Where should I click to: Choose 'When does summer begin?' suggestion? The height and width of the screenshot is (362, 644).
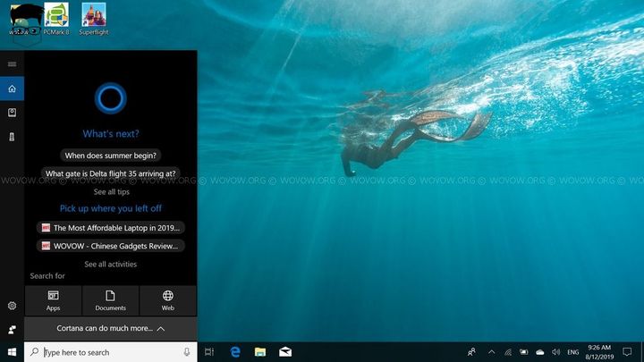(111, 155)
